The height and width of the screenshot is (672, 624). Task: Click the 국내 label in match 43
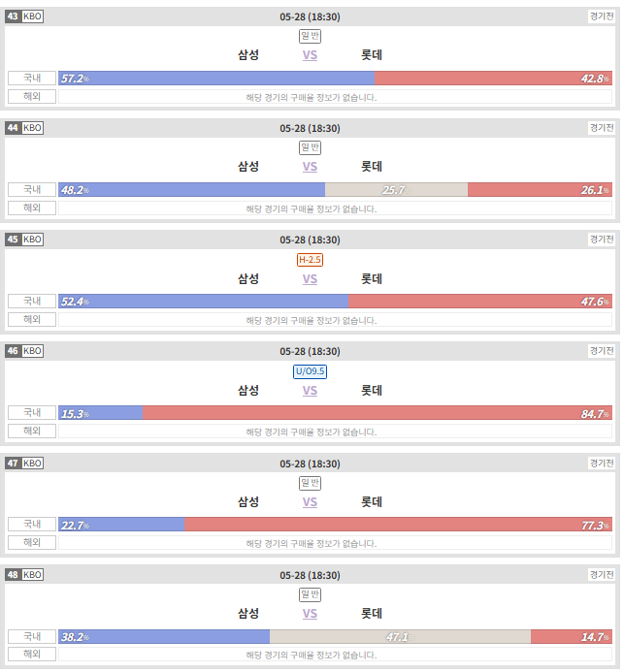32,78
